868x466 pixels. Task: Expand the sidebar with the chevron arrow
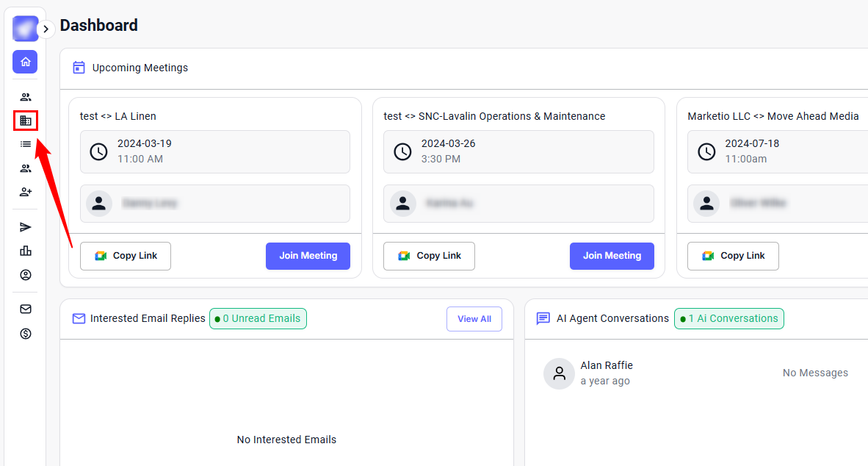point(46,29)
